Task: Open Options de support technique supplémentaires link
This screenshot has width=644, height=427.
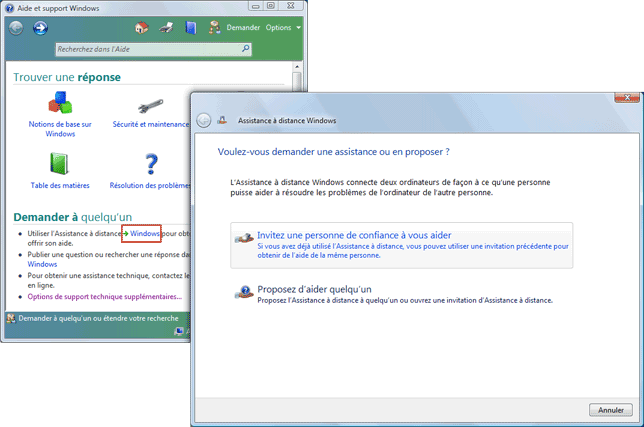Action: click(x=104, y=296)
